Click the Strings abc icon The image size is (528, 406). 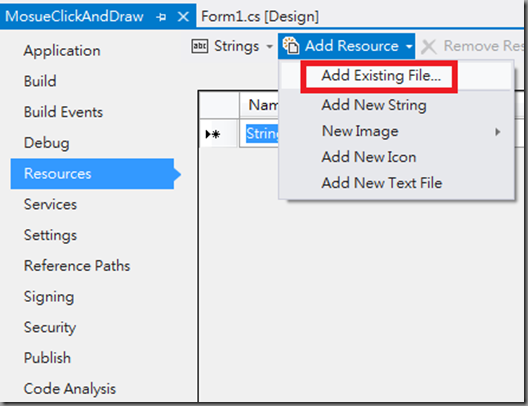click(200, 46)
